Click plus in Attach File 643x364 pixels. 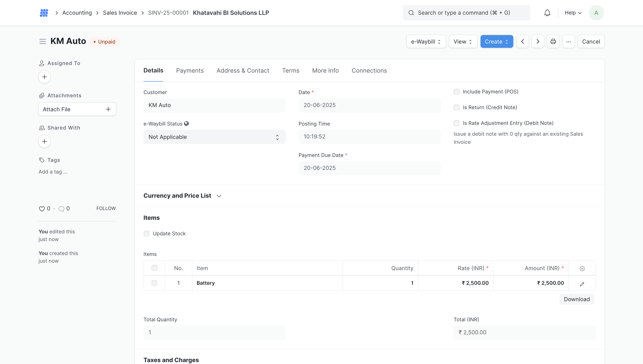coord(108,109)
